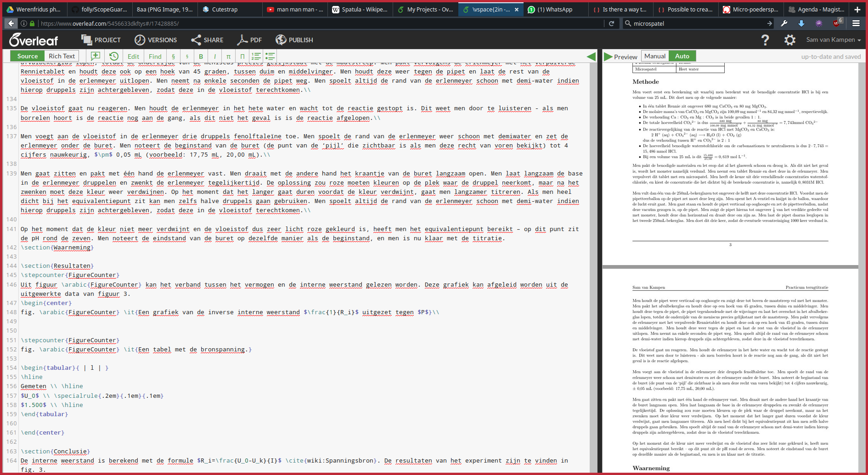Add a comment with the toolbar icon
The image size is (868, 475).
96,56
